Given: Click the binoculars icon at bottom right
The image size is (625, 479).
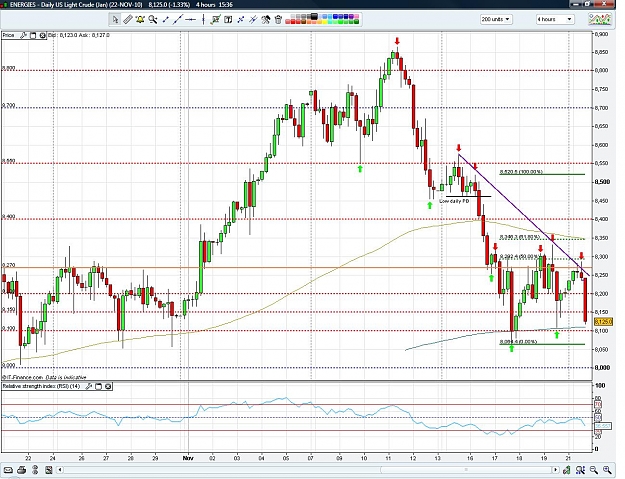Looking at the screenshot, I should point(580,470).
